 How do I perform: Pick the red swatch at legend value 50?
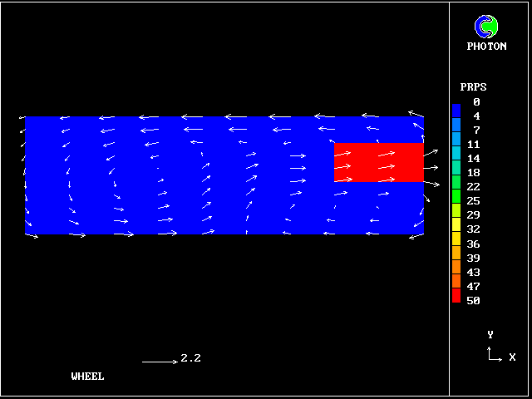coord(456,296)
